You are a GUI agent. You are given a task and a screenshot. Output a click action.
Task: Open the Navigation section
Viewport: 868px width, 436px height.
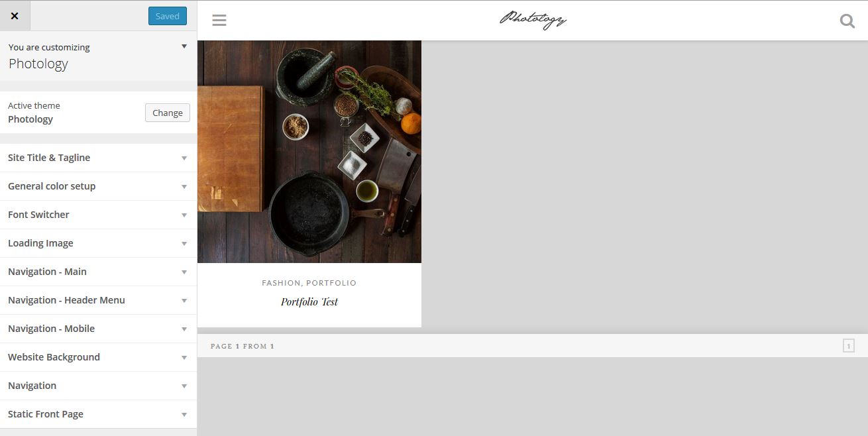point(98,386)
